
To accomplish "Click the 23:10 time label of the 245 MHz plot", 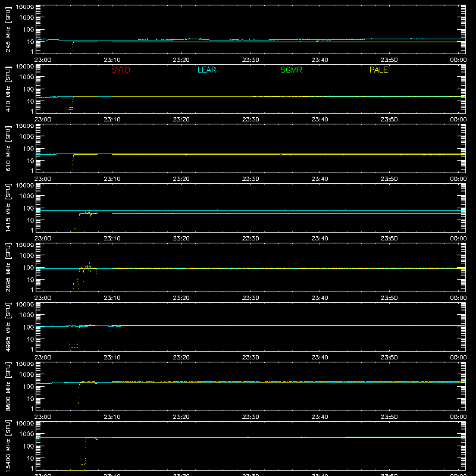I will 112,60.
